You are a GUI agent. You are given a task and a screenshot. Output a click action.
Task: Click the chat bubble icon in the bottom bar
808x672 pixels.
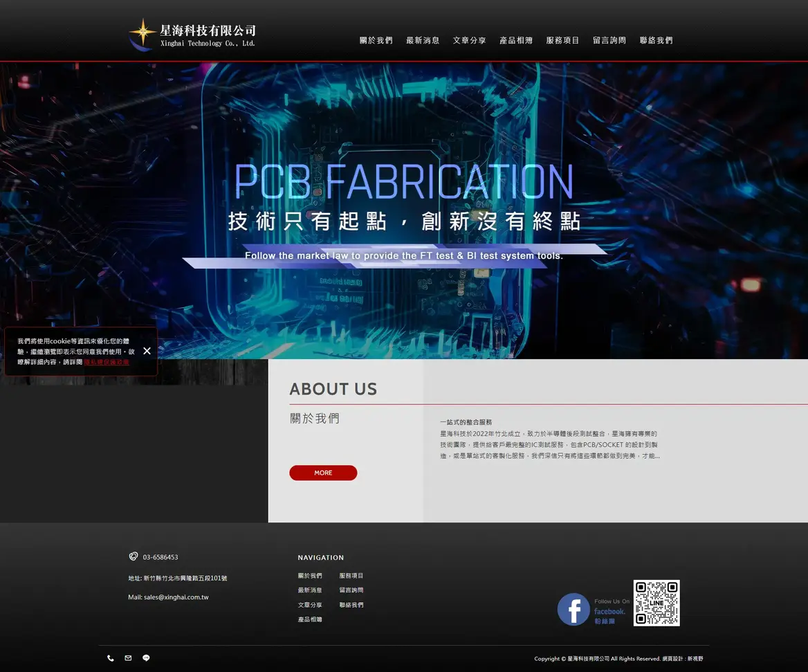[x=147, y=658]
